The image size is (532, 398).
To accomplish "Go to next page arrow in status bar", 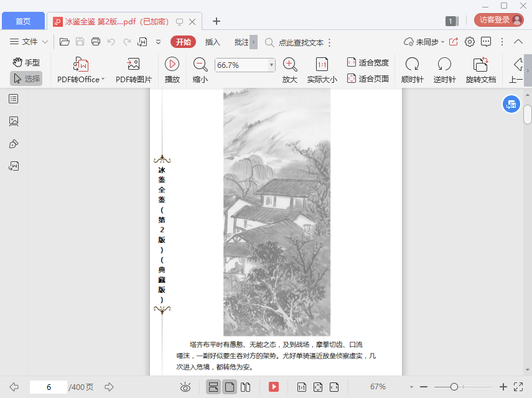I will tap(109, 387).
